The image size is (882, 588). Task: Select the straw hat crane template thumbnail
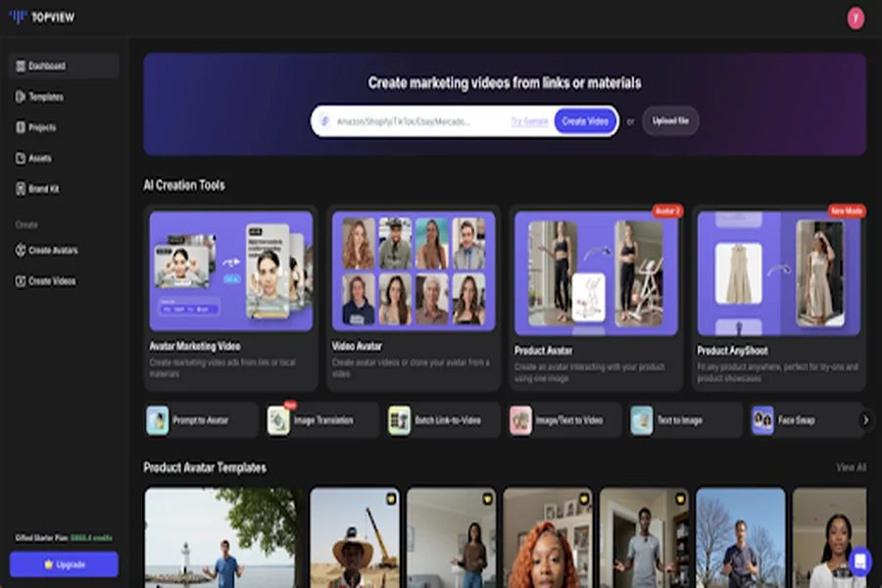pyautogui.click(x=355, y=538)
